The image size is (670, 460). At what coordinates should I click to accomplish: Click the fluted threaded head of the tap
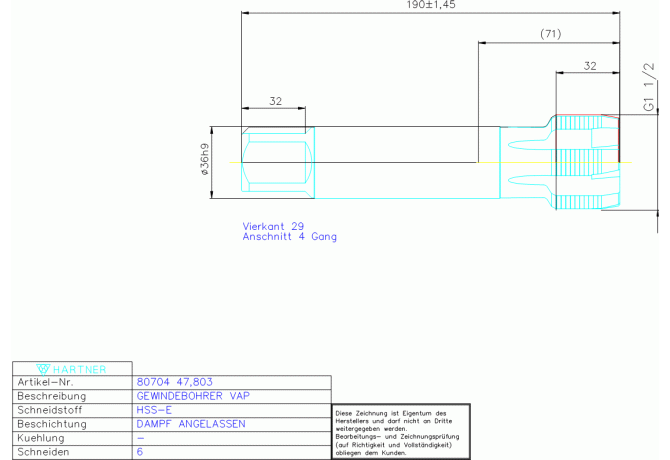[585, 161]
